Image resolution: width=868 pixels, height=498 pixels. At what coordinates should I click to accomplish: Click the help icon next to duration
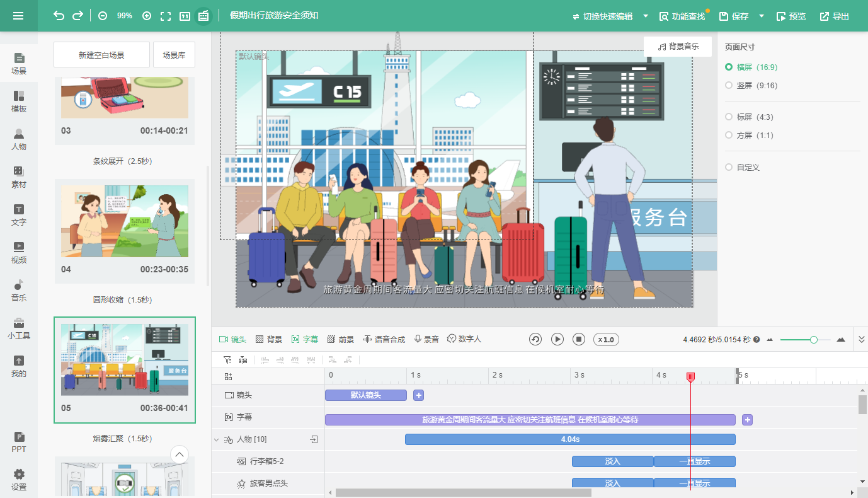(757, 340)
